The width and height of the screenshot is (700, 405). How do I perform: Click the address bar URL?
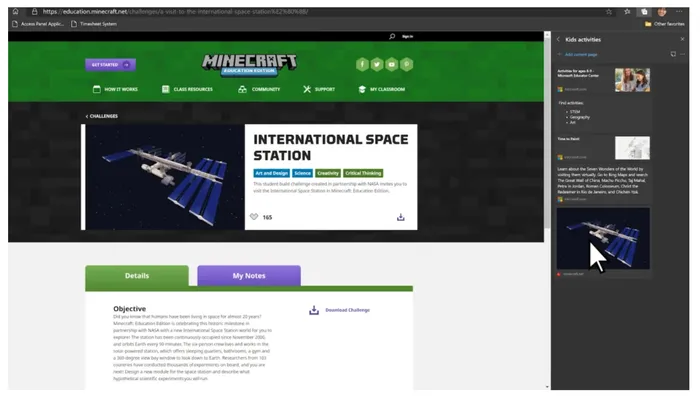[x=175, y=12]
